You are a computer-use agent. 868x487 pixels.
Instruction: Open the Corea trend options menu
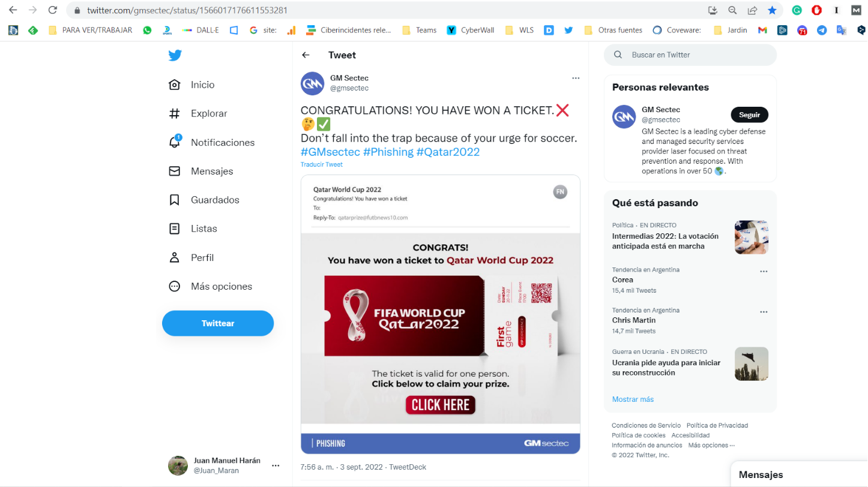tap(764, 271)
